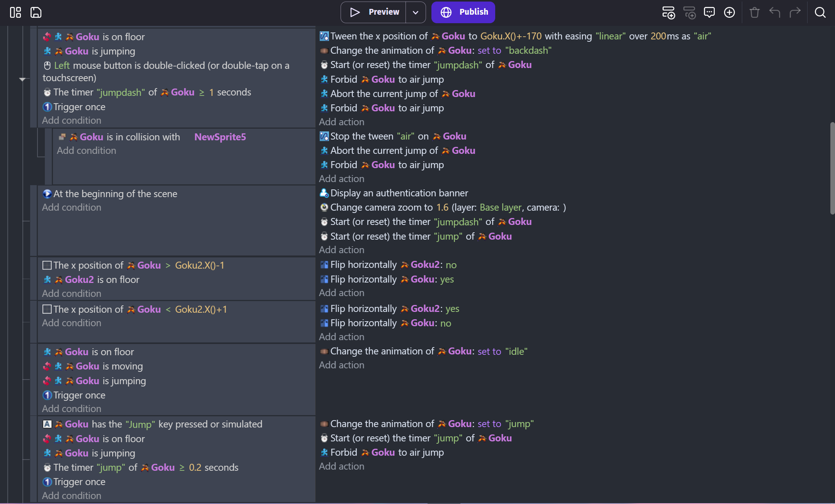The image size is (835, 504).
Task: Click the Publish button
Action: (x=463, y=12)
